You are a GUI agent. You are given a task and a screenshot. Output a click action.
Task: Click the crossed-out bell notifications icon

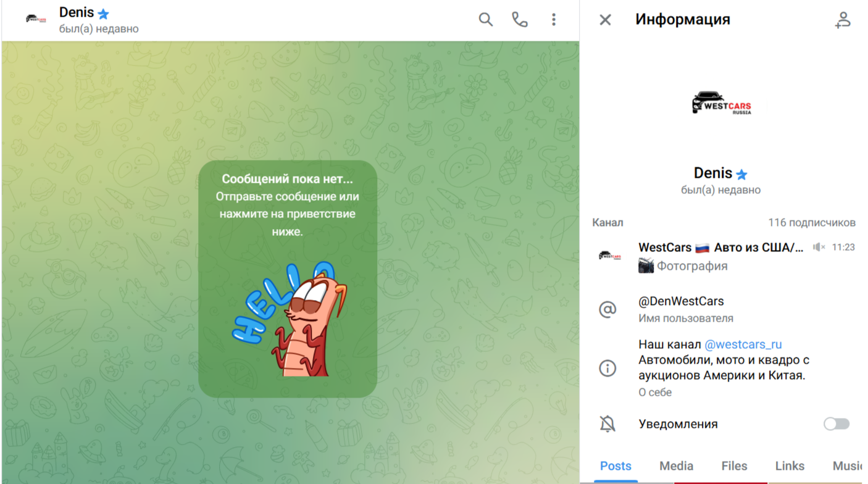tap(607, 424)
